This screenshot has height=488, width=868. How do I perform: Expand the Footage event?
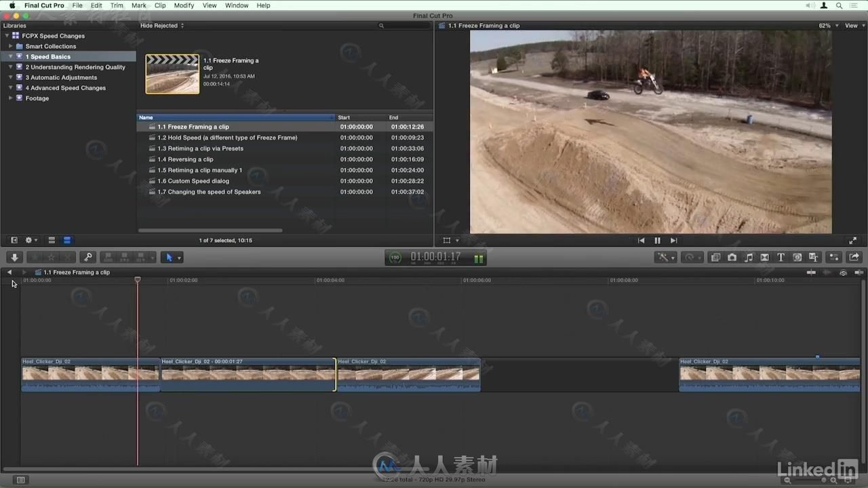[11, 98]
